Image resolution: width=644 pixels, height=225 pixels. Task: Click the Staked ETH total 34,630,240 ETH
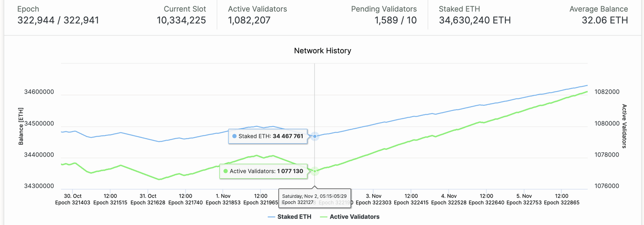click(475, 20)
